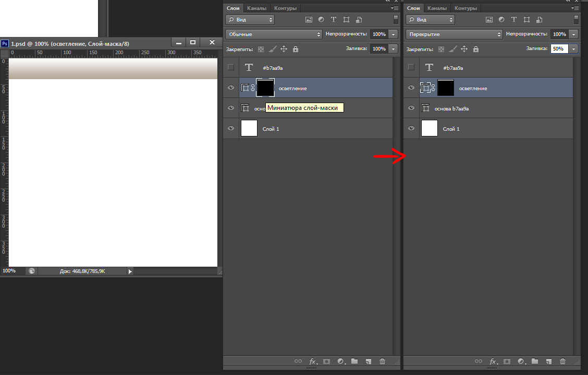Open Вид filter dropdown in Перекрытие-mode panel

pos(430,19)
